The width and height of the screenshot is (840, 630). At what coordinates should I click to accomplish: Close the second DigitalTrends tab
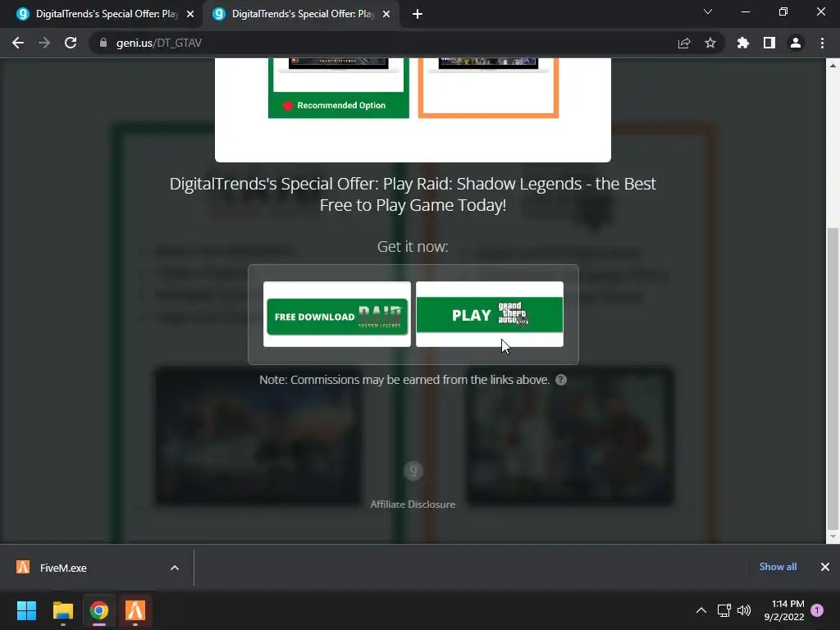(386, 14)
